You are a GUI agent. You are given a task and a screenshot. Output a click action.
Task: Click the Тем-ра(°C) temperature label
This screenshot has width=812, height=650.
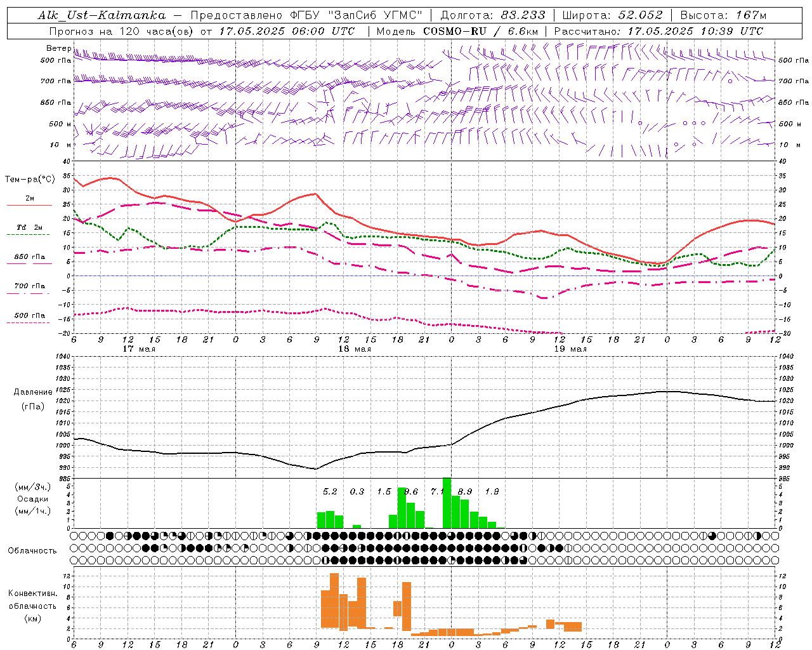pyautogui.click(x=30, y=180)
